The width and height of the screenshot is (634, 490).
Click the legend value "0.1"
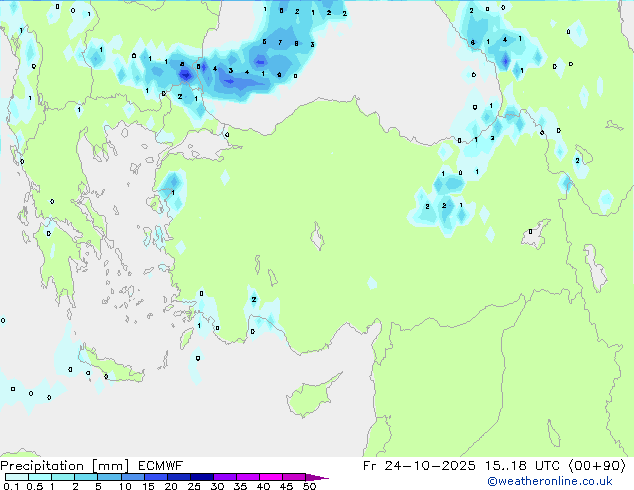11,486
